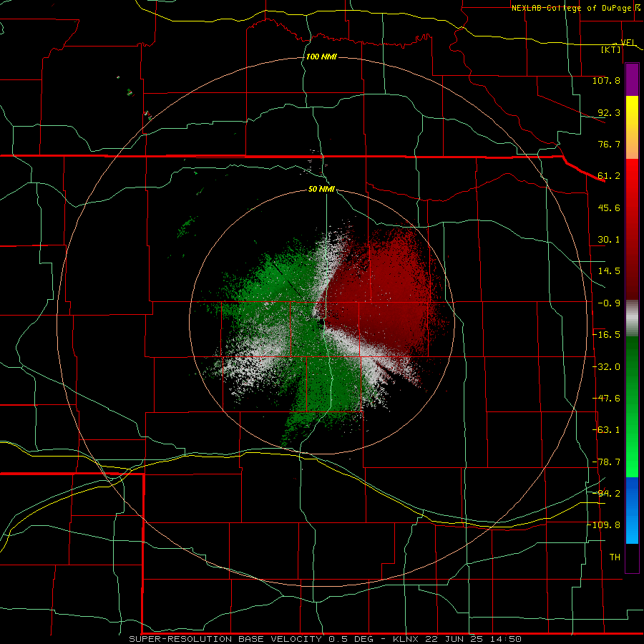Pick the purple segment of the velocity scale

(632, 79)
